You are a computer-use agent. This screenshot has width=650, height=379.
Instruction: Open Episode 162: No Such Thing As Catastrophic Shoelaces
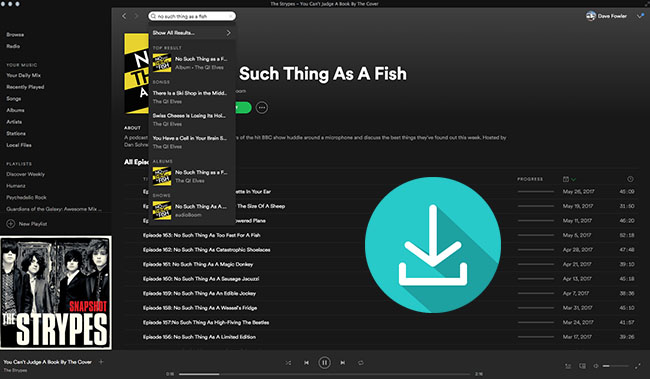pos(206,250)
